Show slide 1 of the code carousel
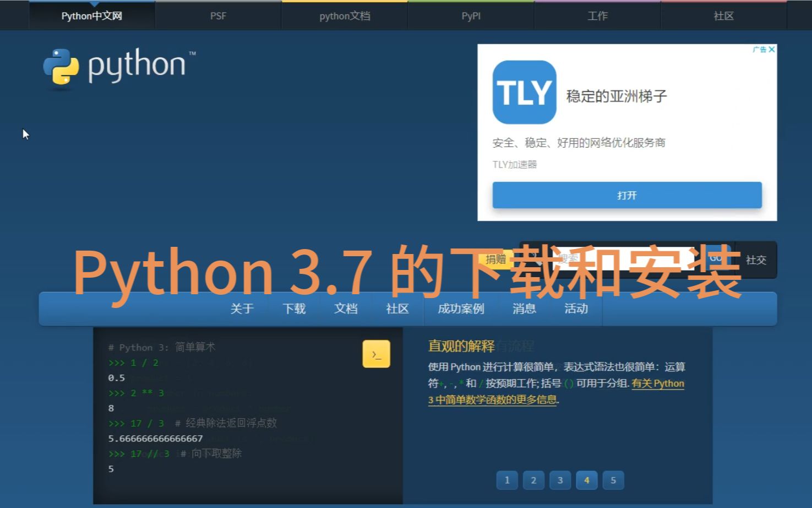This screenshot has width=812, height=508. point(507,480)
